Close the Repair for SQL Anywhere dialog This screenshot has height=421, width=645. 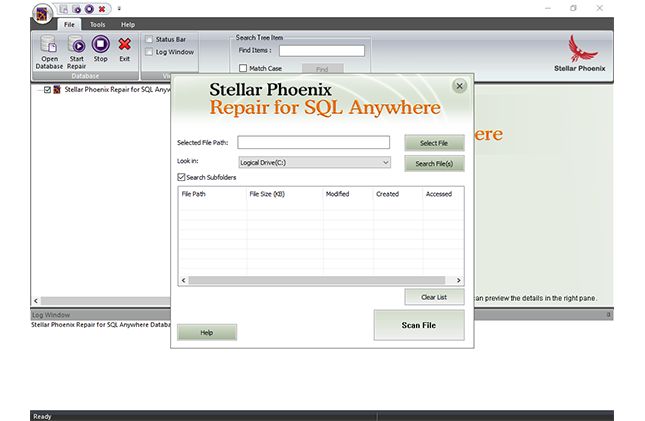pos(459,86)
